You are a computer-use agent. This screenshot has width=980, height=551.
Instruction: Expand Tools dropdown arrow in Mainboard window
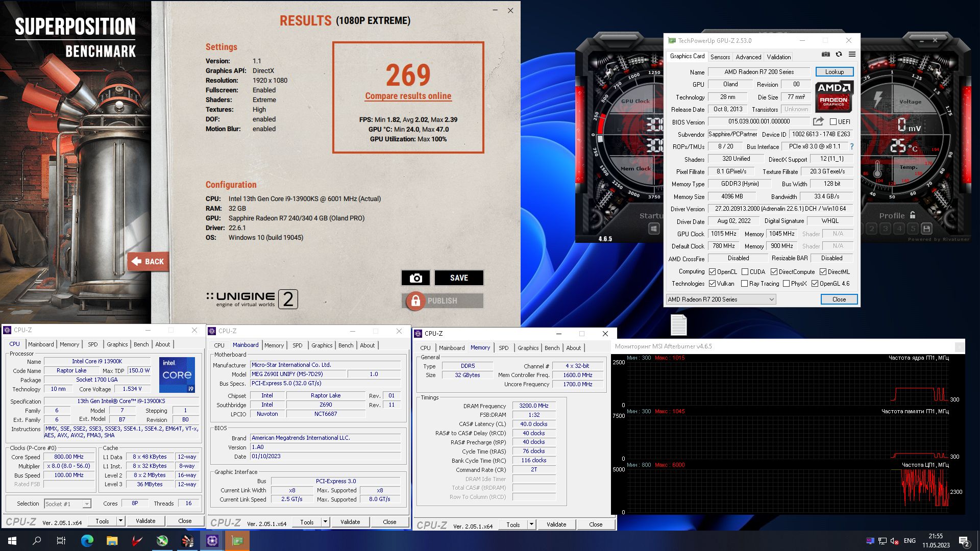point(325,522)
